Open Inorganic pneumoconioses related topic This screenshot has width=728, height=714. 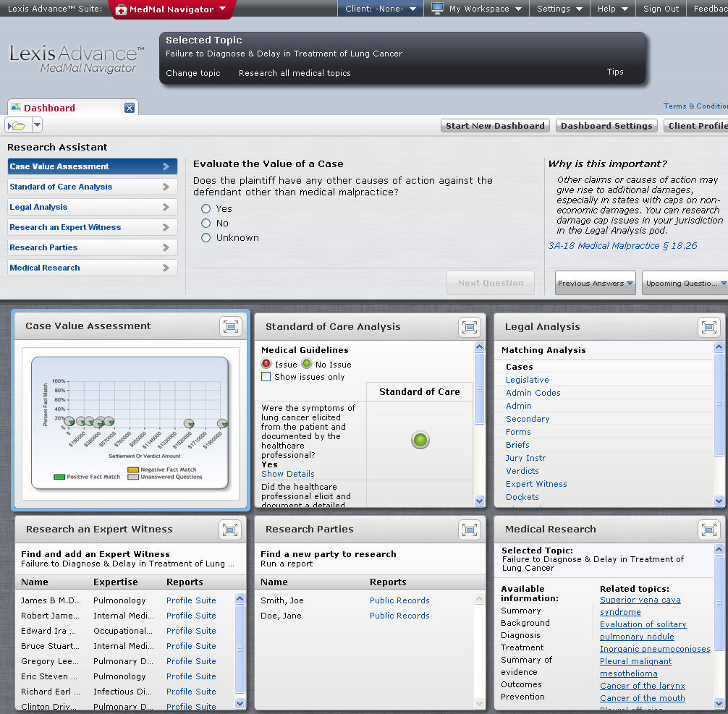click(655, 649)
